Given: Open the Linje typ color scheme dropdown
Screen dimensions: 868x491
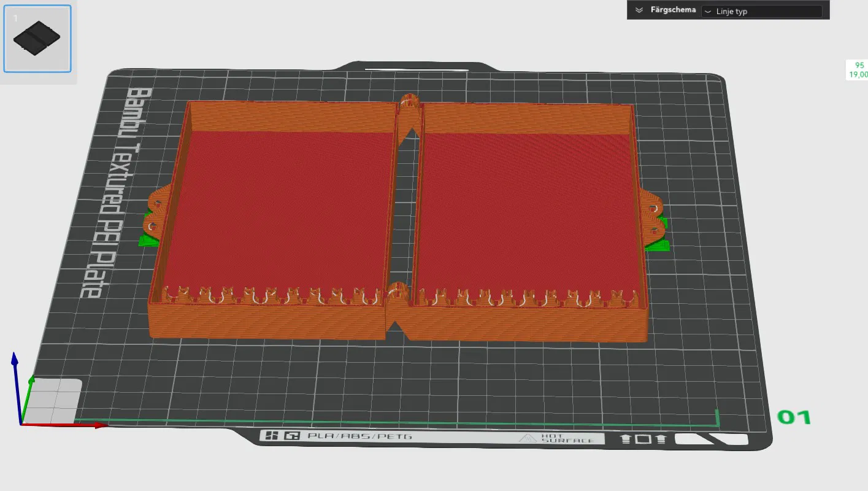Looking at the screenshot, I should pyautogui.click(x=761, y=11).
